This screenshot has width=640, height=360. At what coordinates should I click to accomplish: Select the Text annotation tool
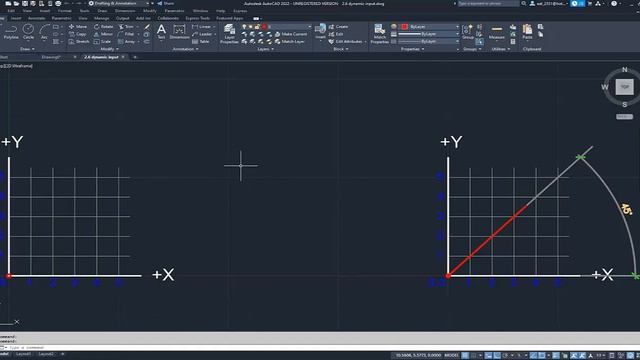click(161, 32)
